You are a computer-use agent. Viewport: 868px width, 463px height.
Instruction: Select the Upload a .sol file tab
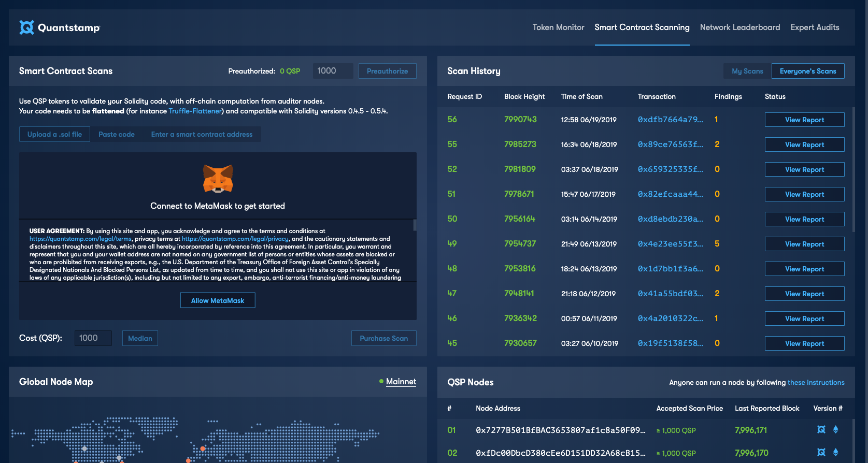(x=54, y=134)
